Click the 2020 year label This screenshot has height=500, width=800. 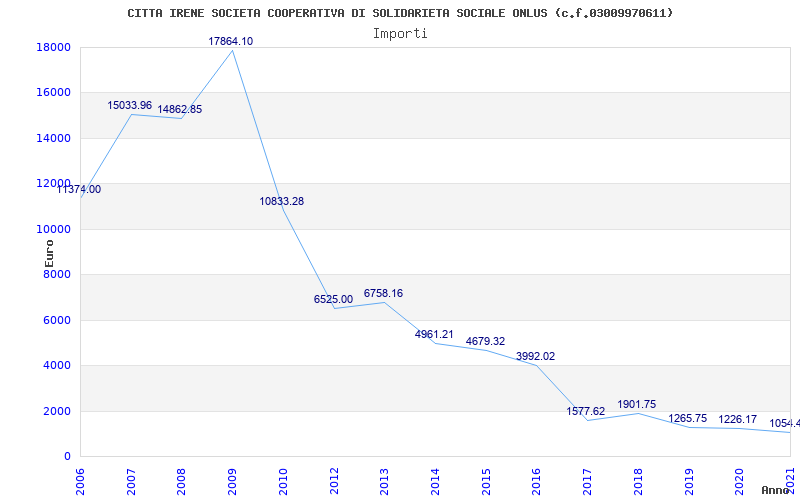click(x=739, y=482)
